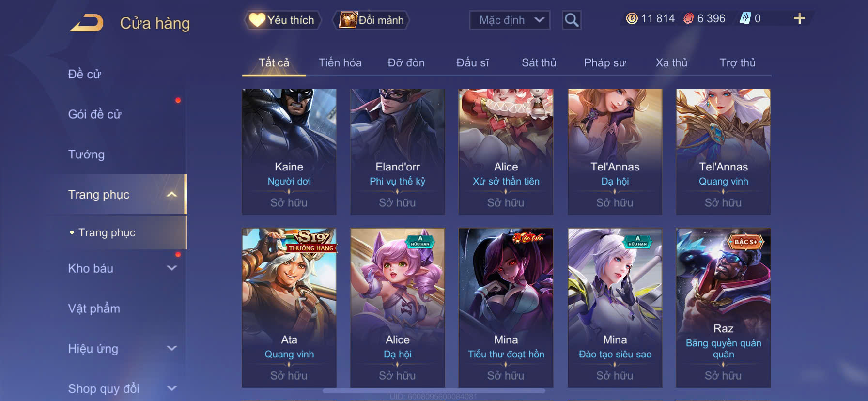Tap the blue voucher currency icon
This screenshot has height=401, width=868.
tap(745, 18)
